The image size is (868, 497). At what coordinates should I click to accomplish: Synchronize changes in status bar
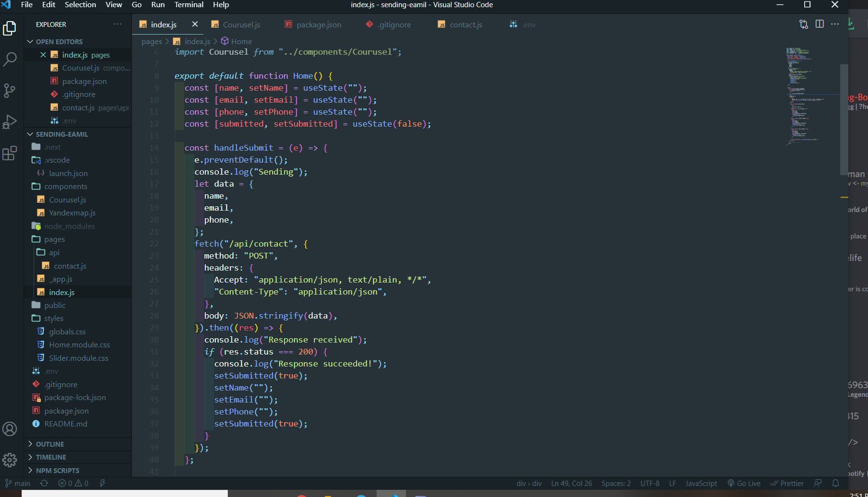coord(44,483)
